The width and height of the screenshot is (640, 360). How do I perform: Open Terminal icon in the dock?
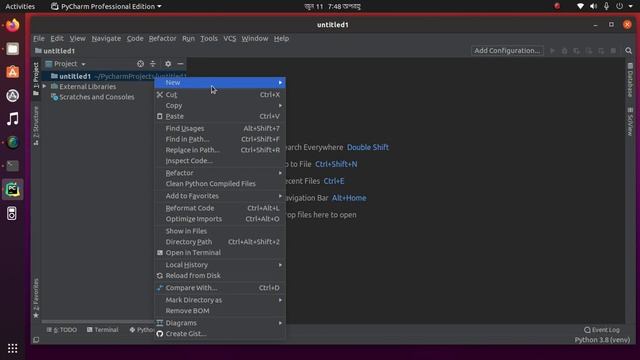pos(13,166)
